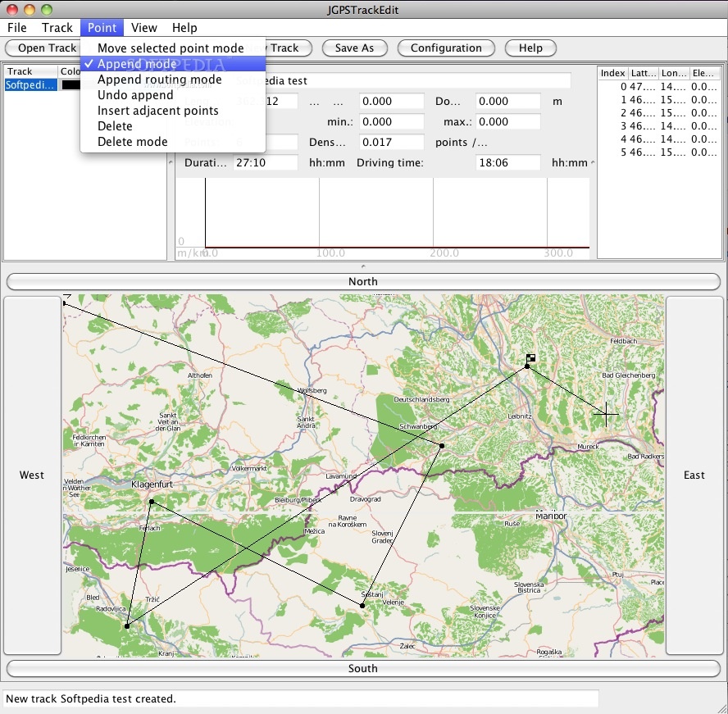The height and width of the screenshot is (714, 728).
Task: Click the max elevation field
Action: coord(508,121)
